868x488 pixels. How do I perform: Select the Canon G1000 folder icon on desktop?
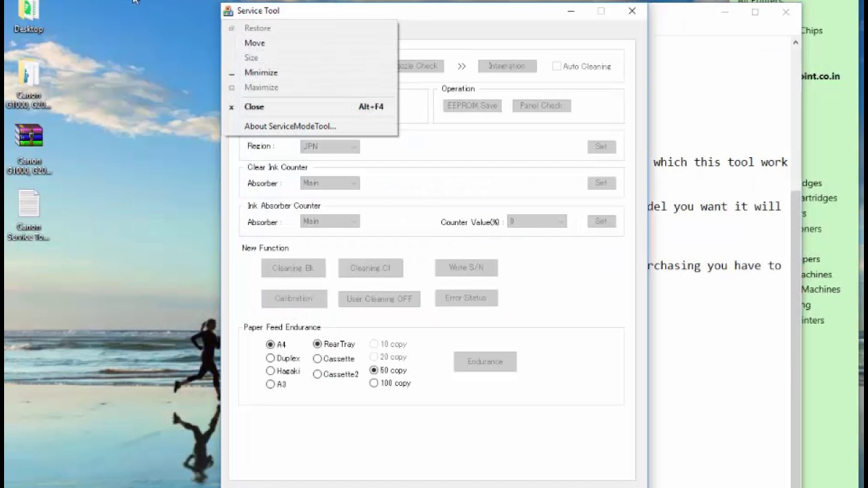tap(28, 85)
